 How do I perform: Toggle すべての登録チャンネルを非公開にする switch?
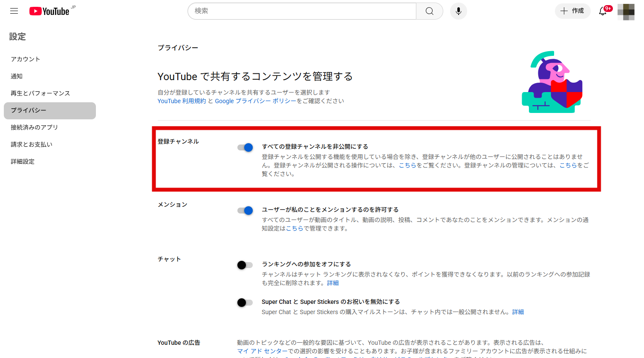245,147
